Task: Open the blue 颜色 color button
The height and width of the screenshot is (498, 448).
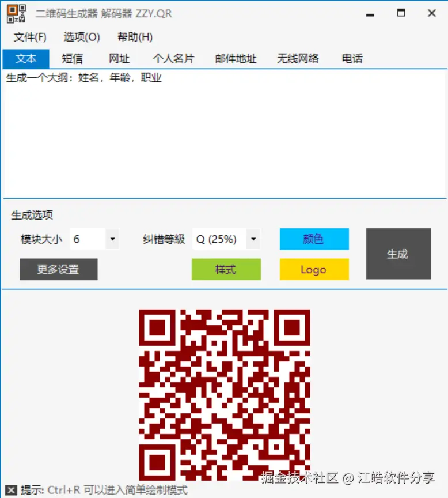Action: (314, 239)
